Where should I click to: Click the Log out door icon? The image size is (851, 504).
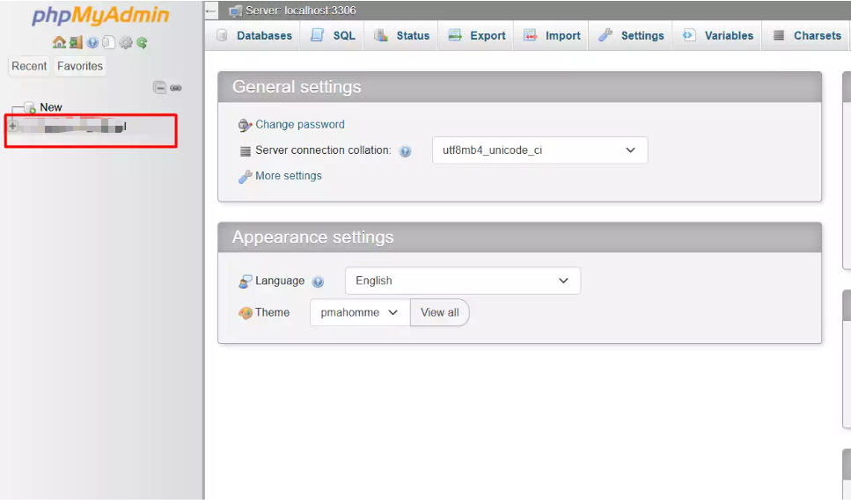(76, 42)
